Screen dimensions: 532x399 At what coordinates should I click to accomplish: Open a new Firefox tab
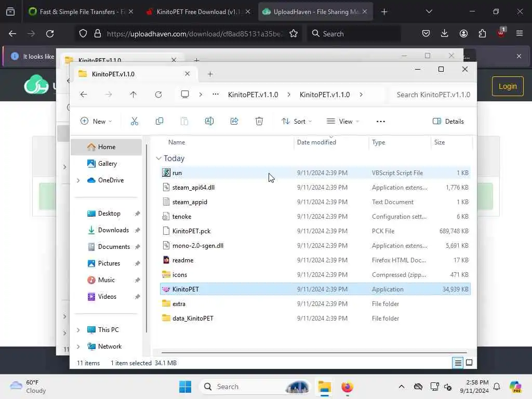pos(384,11)
